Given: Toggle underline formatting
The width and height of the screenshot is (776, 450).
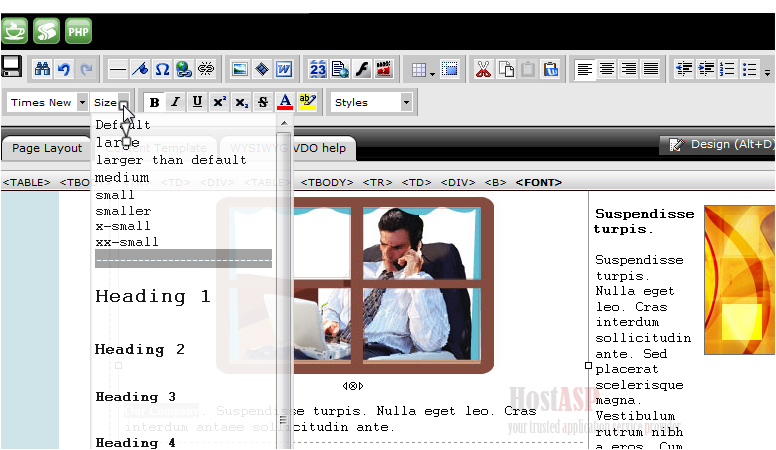Looking at the screenshot, I should [x=197, y=102].
